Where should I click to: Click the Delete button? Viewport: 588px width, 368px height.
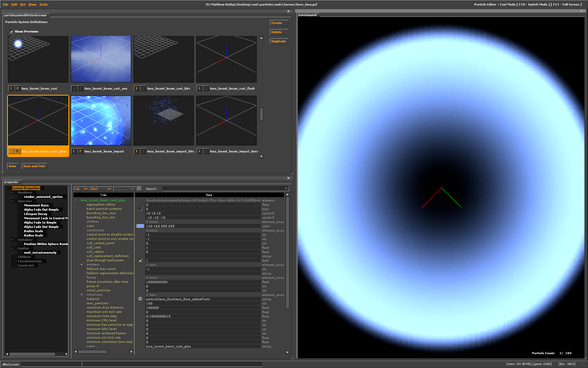[x=279, y=32]
